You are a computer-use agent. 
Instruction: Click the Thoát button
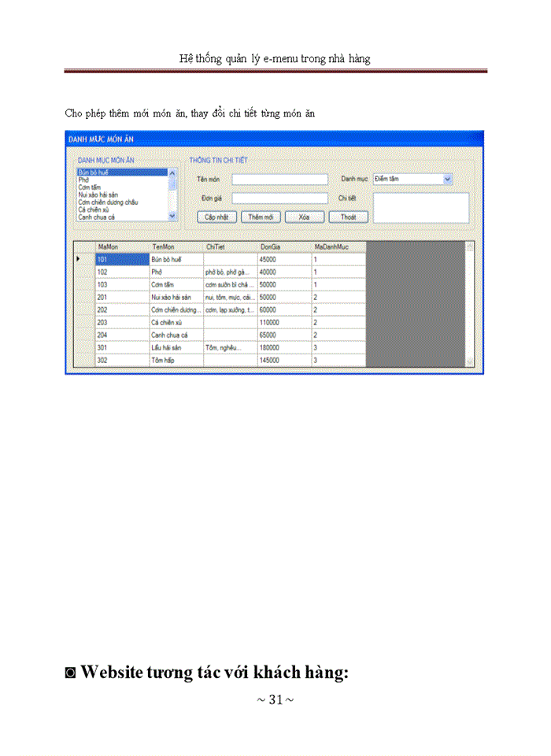click(348, 217)
